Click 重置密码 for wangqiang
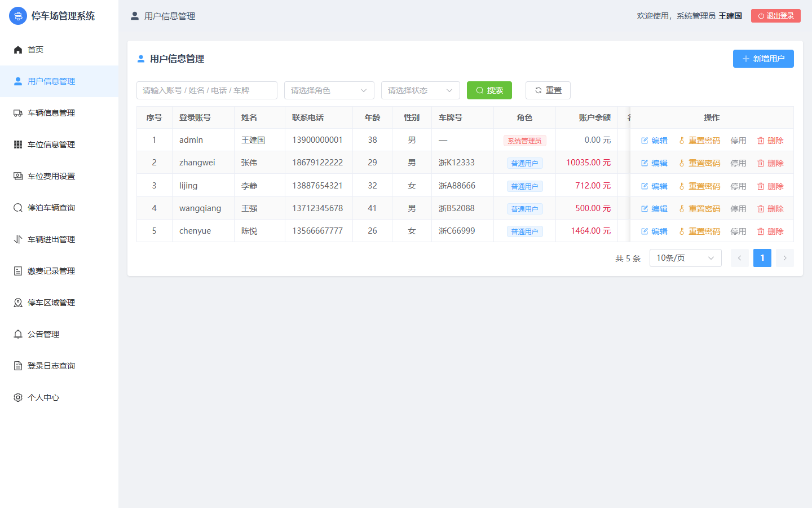 700,209
